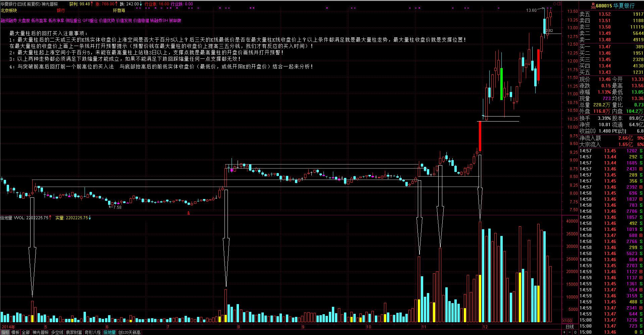This screenshot has width=644, height=335.
Task: Open the 日线 period selector
Action: tap(569, 327)
